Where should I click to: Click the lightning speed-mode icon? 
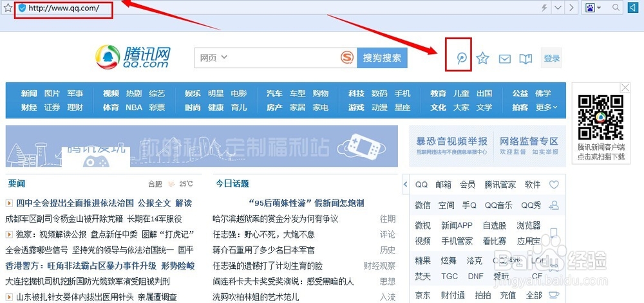click(x=545, y=8)
